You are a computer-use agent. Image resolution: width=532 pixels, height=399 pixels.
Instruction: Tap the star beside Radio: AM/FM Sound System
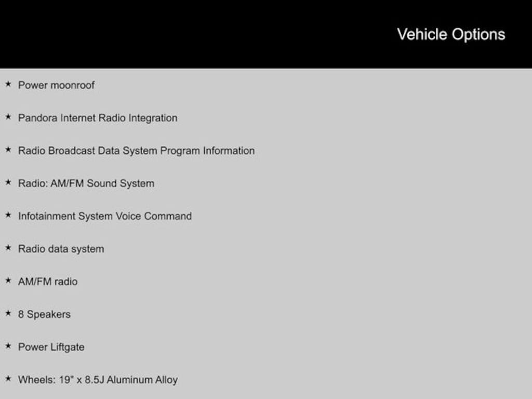pos(8,182)
